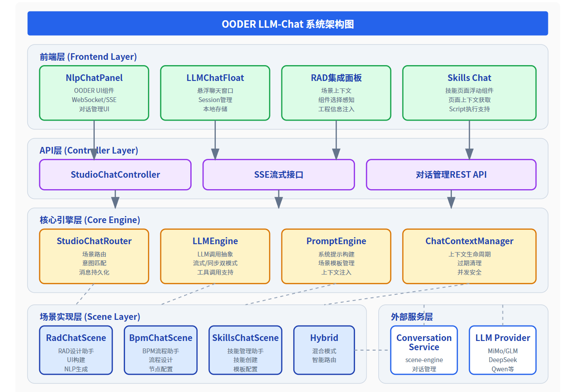Click the 场景模板管理 text
This screenshot has width=573, height=392.
pos(336,263)
